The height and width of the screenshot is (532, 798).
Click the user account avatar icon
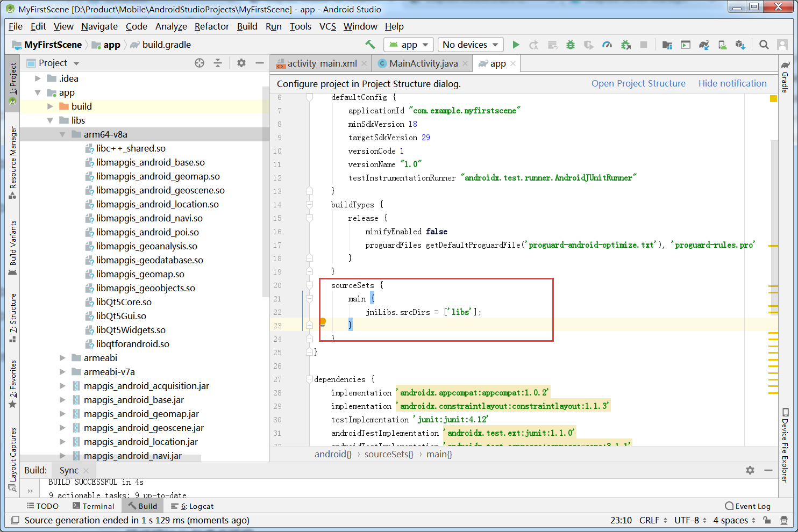[x=782, y=45]
